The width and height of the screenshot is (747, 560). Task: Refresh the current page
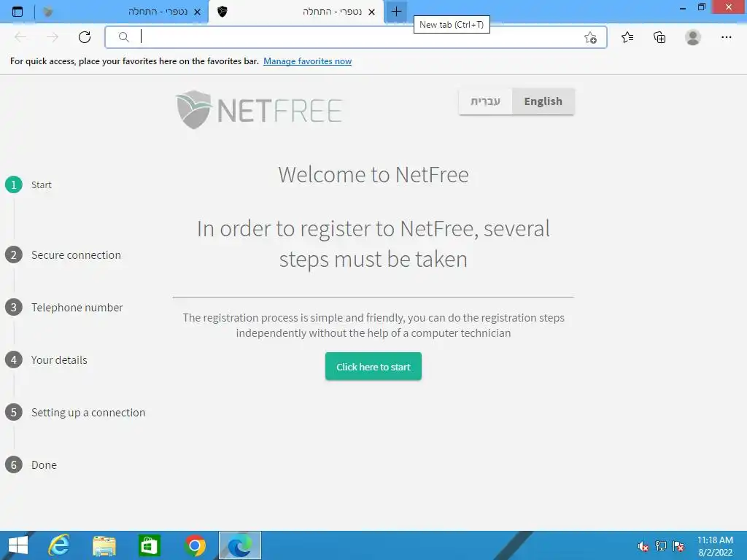point(85,37)
